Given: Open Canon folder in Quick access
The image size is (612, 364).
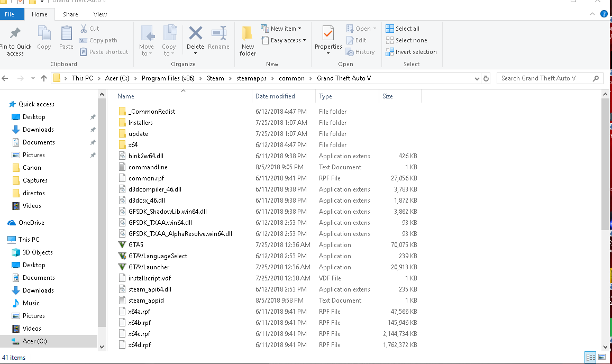Looking at the screenshot, I should pyautogui.click(x=32, y=168).
